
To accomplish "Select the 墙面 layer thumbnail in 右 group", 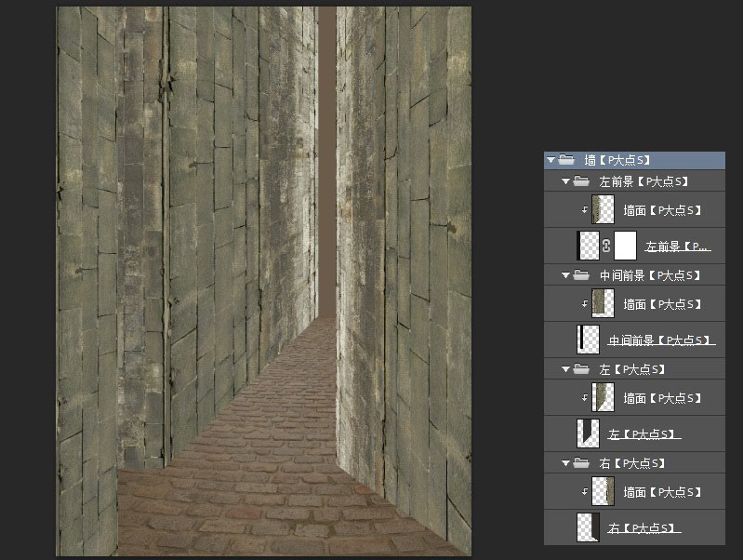I will (x=603, y=491).
